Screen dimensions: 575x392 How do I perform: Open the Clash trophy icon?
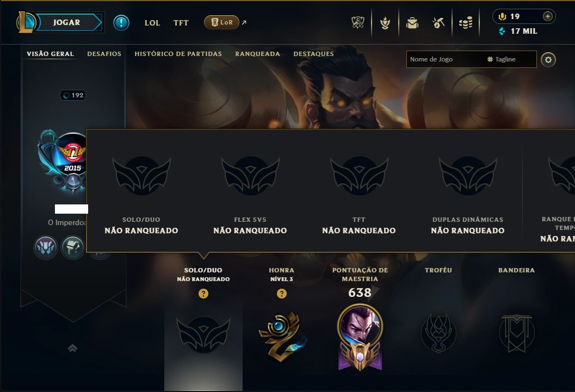[x=385, y=23]
